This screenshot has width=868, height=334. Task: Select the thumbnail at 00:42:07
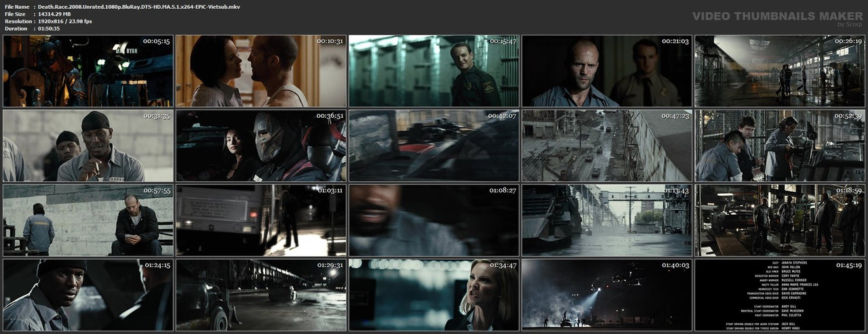pos(434,146)
